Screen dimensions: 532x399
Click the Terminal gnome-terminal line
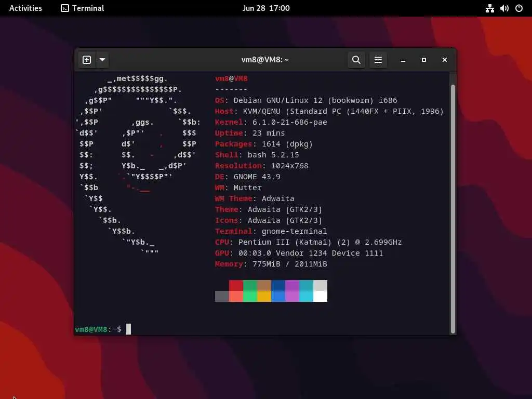pyautogui.click(x=271, y=231)
